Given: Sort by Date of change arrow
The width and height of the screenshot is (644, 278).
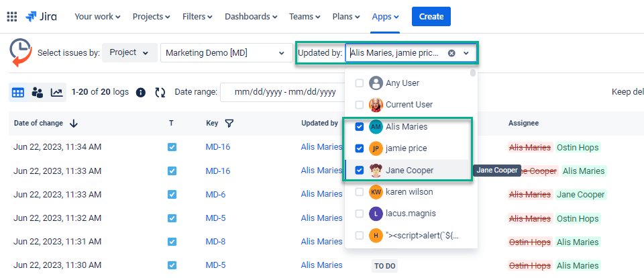Looking at the screenshot, I should [74, 123].
